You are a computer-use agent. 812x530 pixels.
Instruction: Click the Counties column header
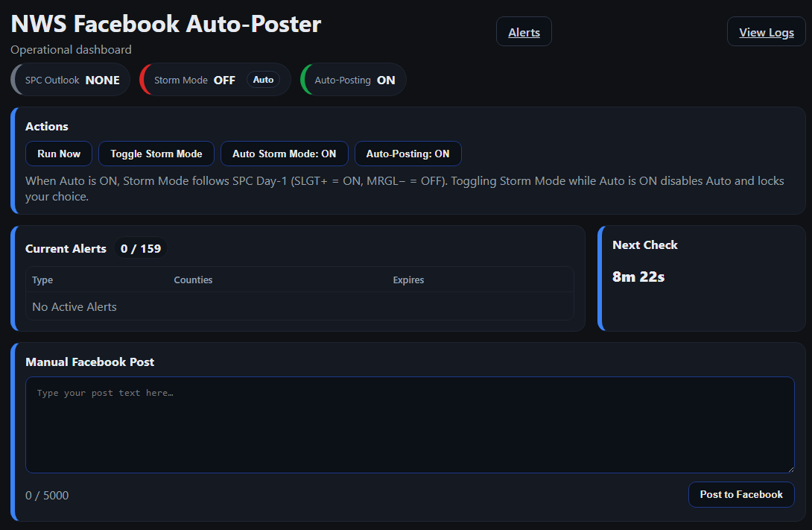(x=193, y=280)
